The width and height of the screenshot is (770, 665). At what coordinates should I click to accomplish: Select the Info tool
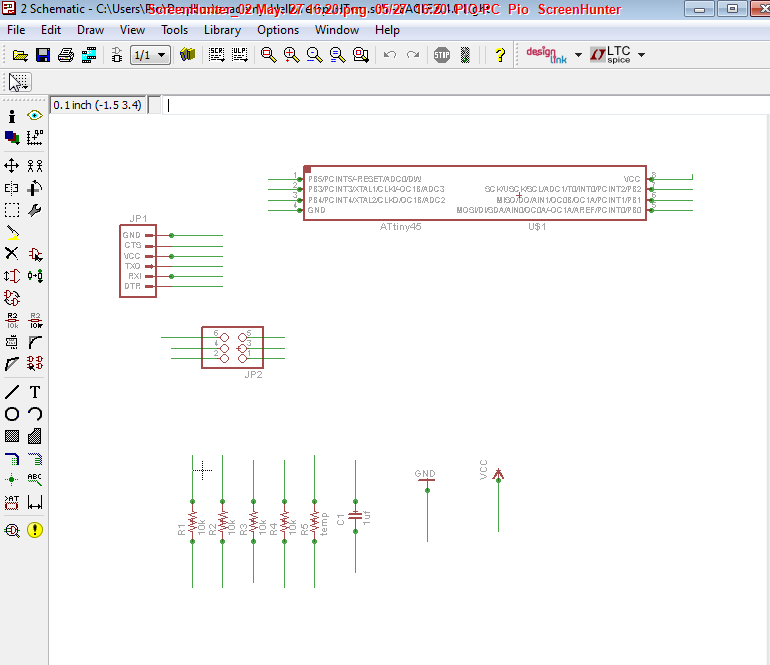pos(12,116)
